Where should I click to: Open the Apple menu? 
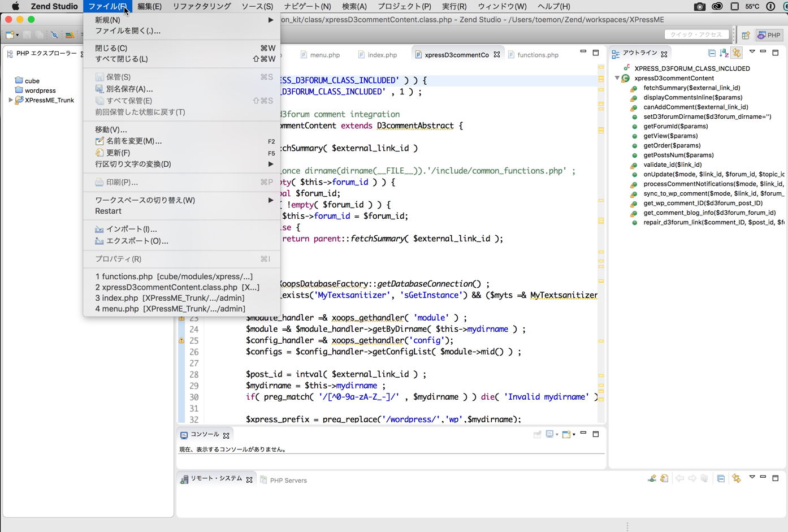[x=15, y=6]
